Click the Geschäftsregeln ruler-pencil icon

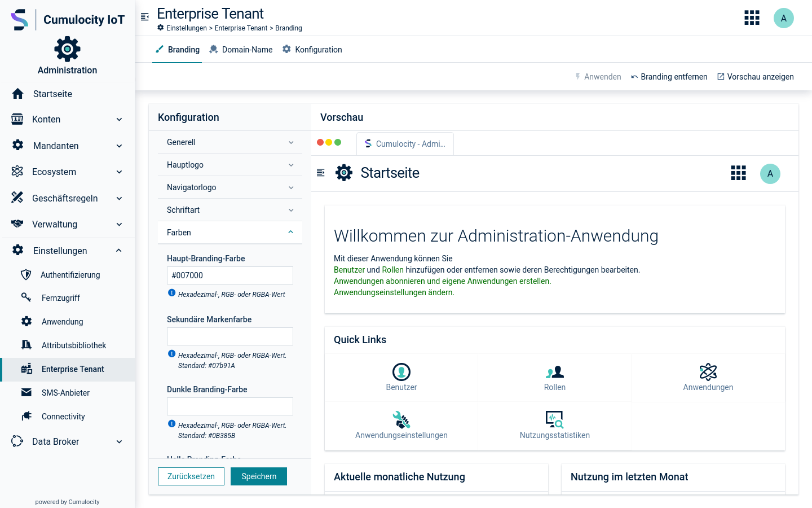[17, 198]
